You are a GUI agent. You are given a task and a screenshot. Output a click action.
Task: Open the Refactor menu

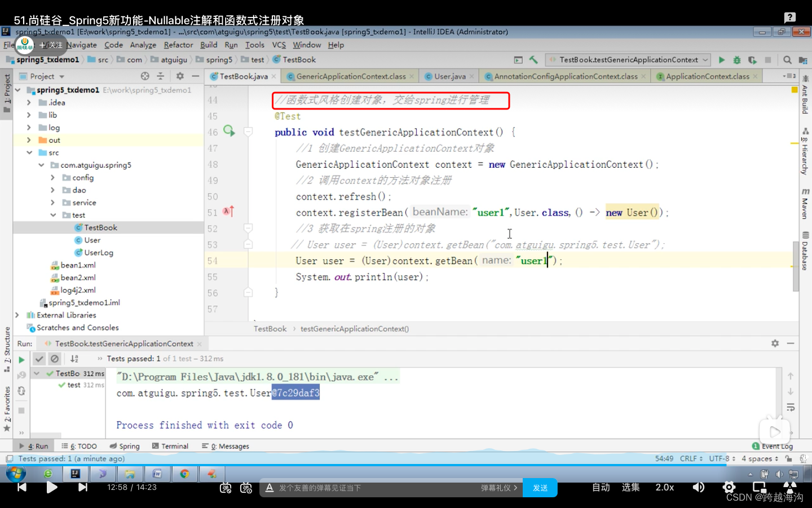[178, 45]
